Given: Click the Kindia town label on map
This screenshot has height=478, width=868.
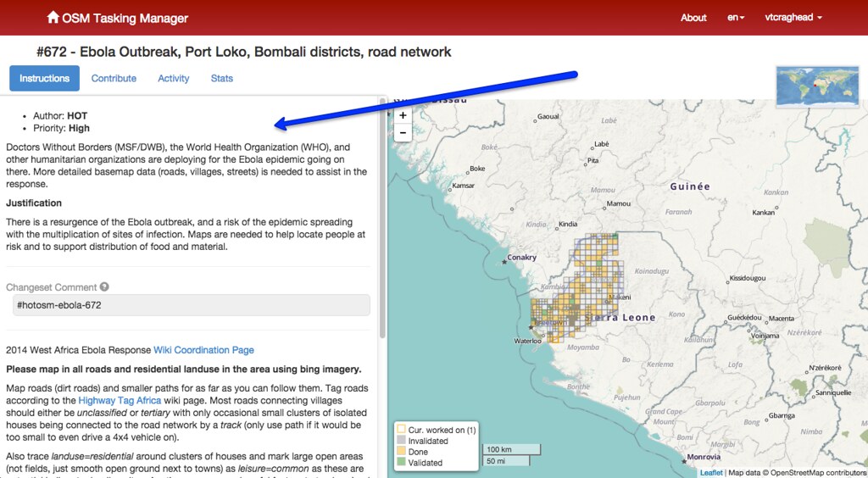Looking at the screenshot, I should point(568,224).
